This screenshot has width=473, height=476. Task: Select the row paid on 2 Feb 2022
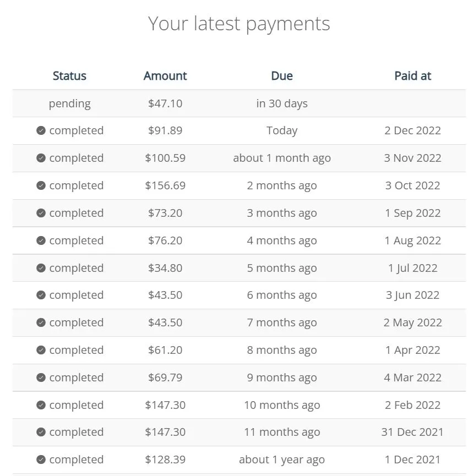(x=239, y=405)
